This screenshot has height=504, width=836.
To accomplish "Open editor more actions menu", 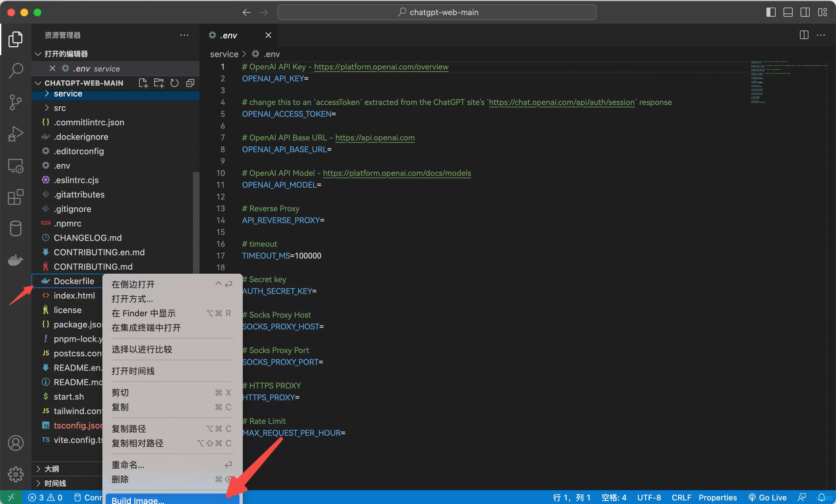I will click(x=821, y=35).
